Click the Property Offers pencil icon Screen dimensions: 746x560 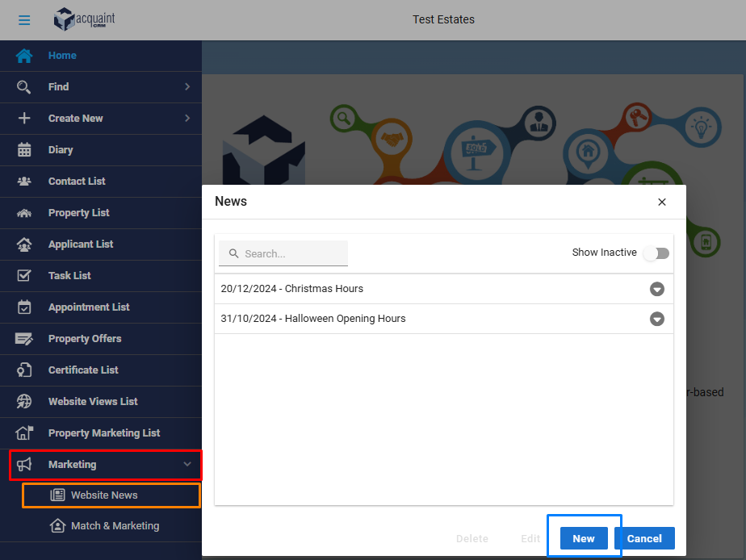tap(24, 338)
